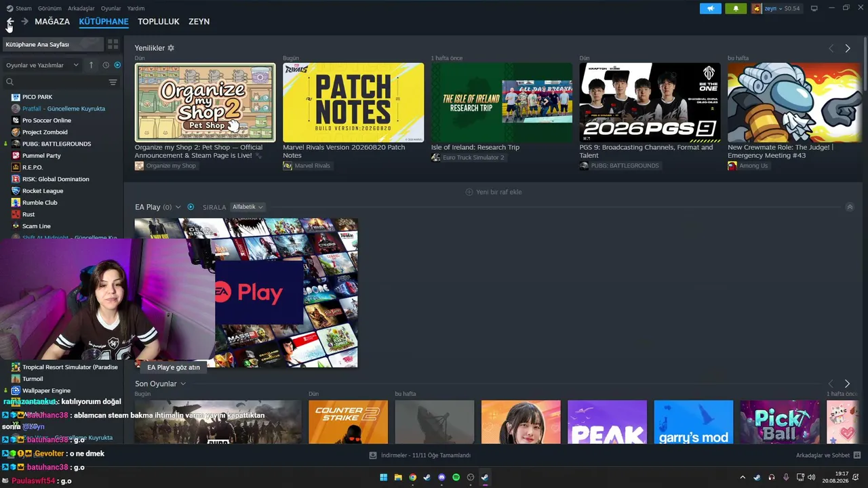Viewport: 868px width, 488px height.
Task: Go forward with the forward arrow
Action: [24, 22]
